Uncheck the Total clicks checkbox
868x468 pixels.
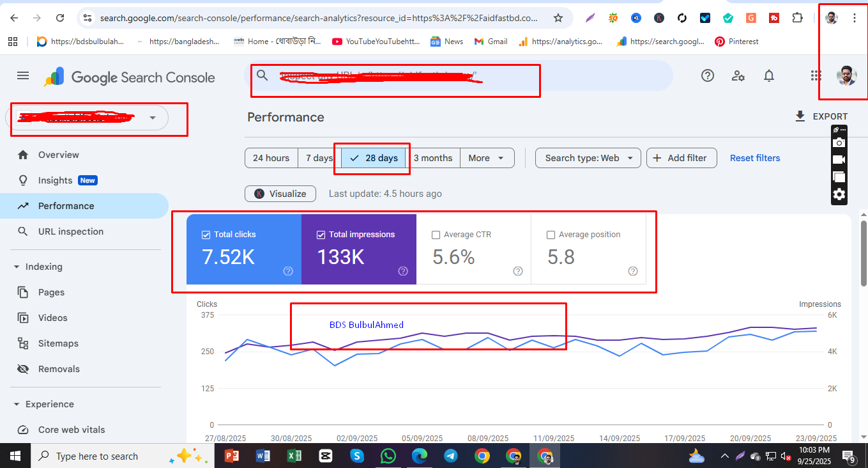(x=206, y=235)
